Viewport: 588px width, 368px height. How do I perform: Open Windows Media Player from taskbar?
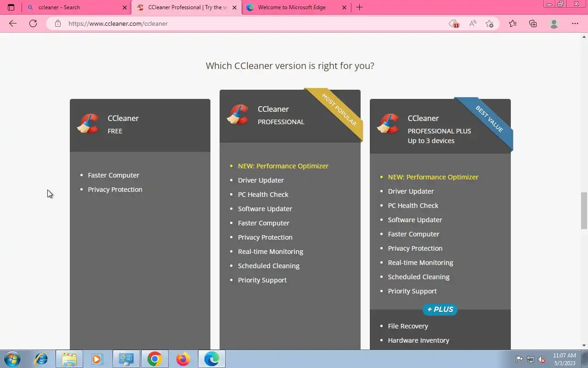[97, 359]
